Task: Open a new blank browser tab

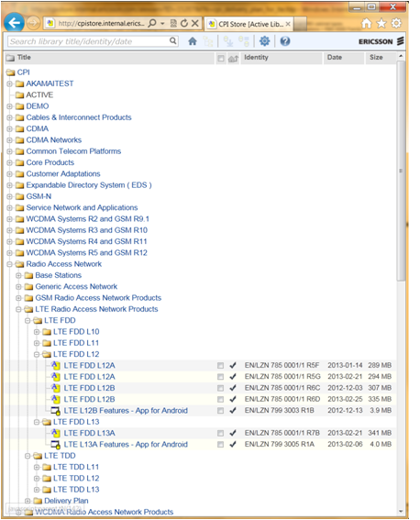Action: pyautogui.click(x=300, y=24)
